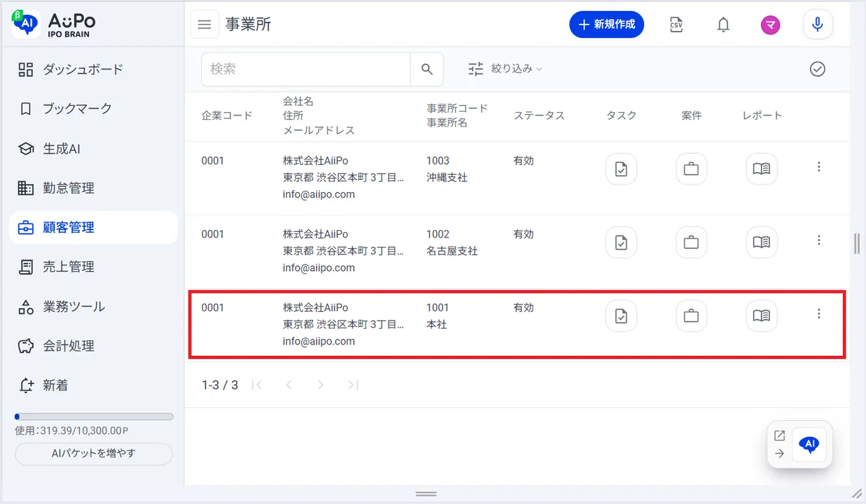Click the 検索 search field

[306, 69]
